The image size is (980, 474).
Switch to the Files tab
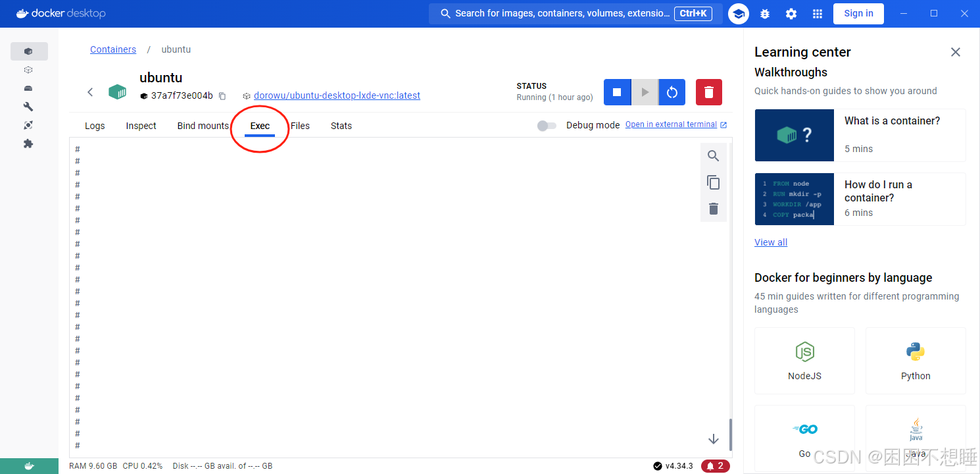(x=300, y=126)
